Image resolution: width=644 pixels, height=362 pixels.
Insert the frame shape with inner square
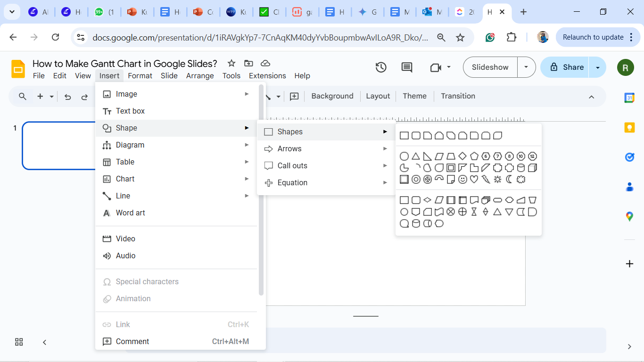(x=451, y=168)
